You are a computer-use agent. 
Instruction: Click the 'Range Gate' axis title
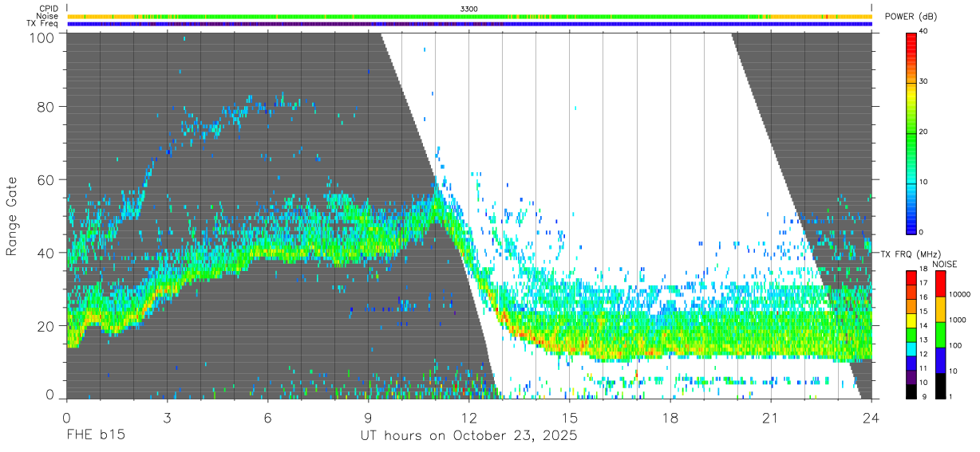[12, 216]
